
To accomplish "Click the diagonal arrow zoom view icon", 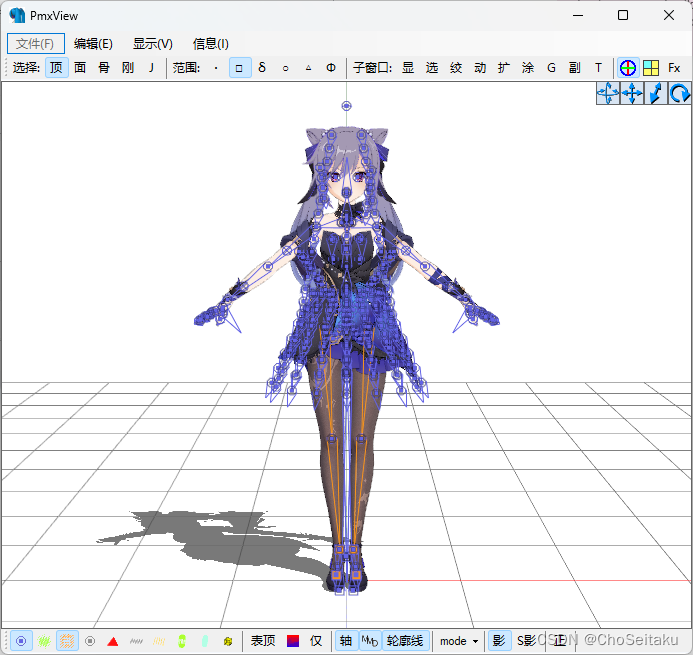I will [x=656, y=93].
